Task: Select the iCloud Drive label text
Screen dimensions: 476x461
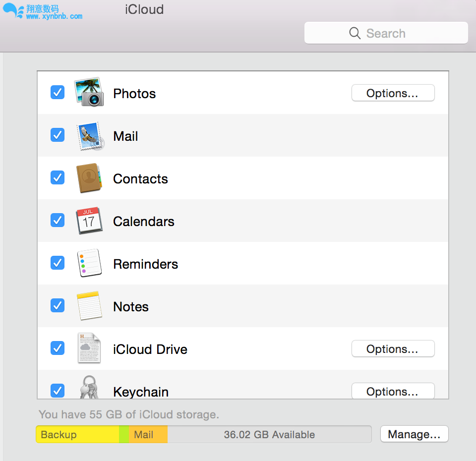Action: coord(150,349)
